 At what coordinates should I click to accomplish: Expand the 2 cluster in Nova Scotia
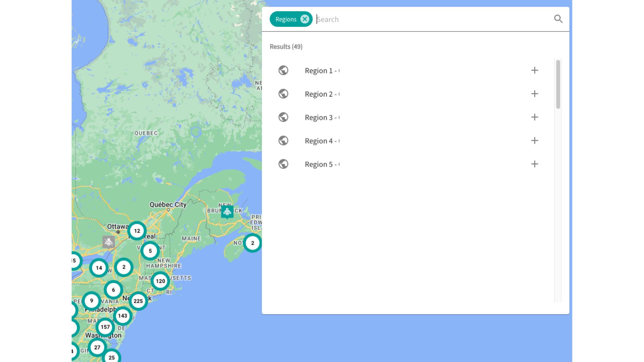pos(253,243)
